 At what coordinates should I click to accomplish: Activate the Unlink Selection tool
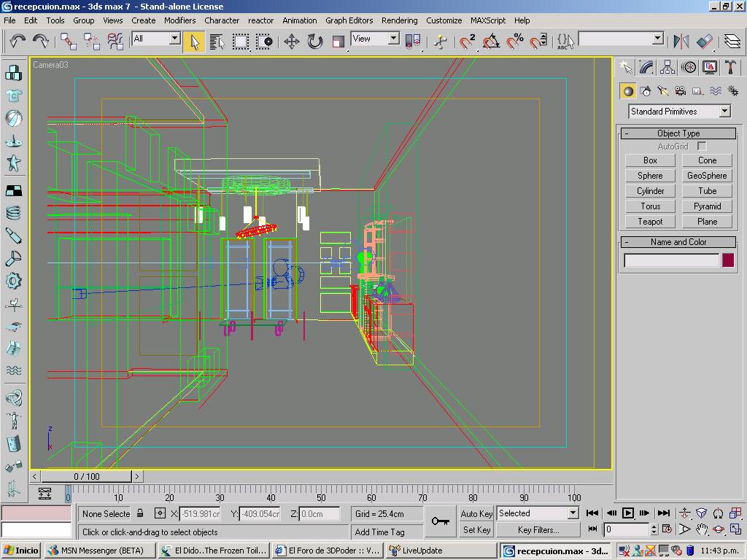[x=91, y=42]
